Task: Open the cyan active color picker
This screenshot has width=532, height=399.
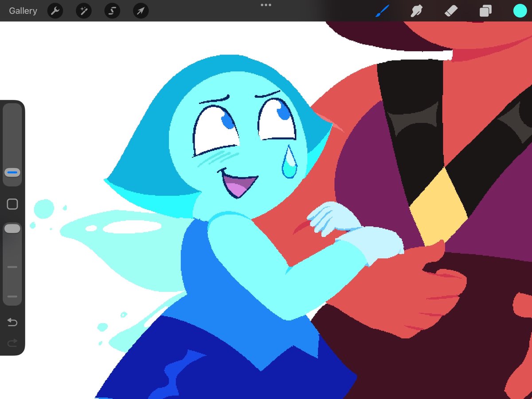Action: [x=520, y=11]
